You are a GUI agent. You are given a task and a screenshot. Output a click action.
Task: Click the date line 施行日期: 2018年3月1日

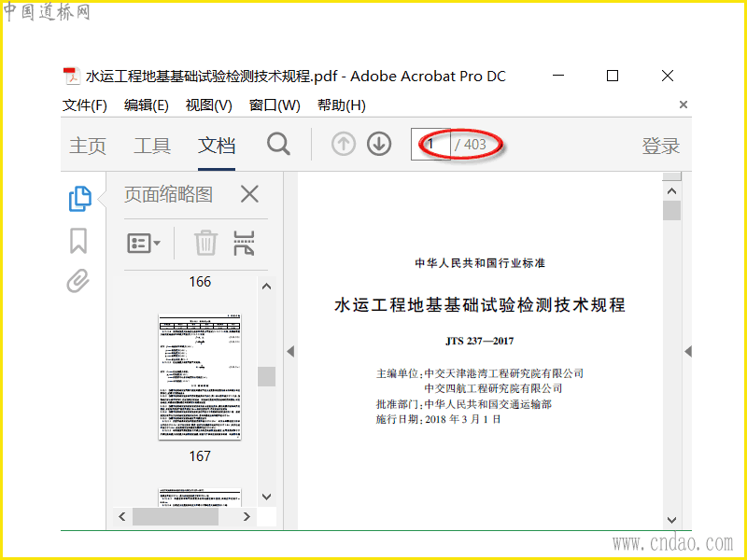438,419
